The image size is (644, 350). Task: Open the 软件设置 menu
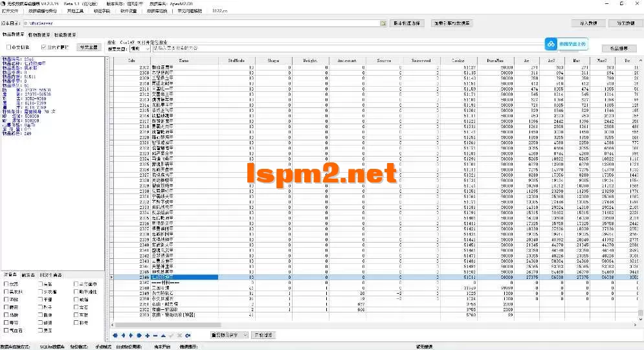[129, 11]
